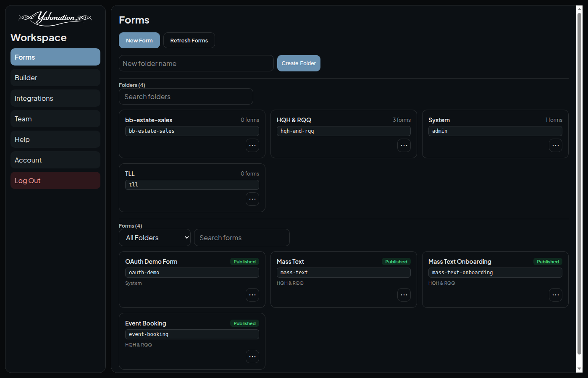Open the Integrations section

(x=55, y=98)
